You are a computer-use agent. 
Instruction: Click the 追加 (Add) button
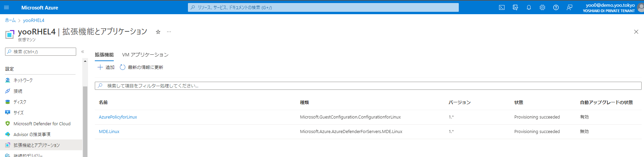[x=106, y=68]
